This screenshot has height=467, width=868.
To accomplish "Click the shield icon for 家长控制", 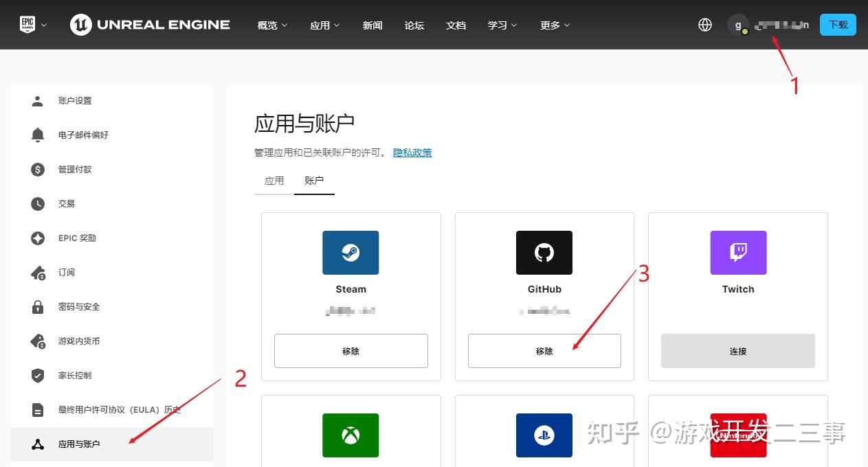I will pyautogui.click(x=38, y=376).
